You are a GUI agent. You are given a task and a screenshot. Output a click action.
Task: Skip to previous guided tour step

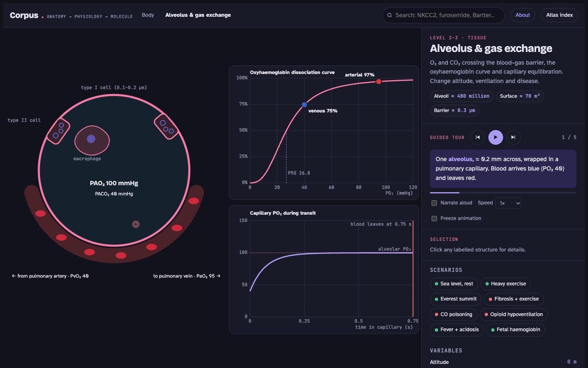click(x=478, y=137)
